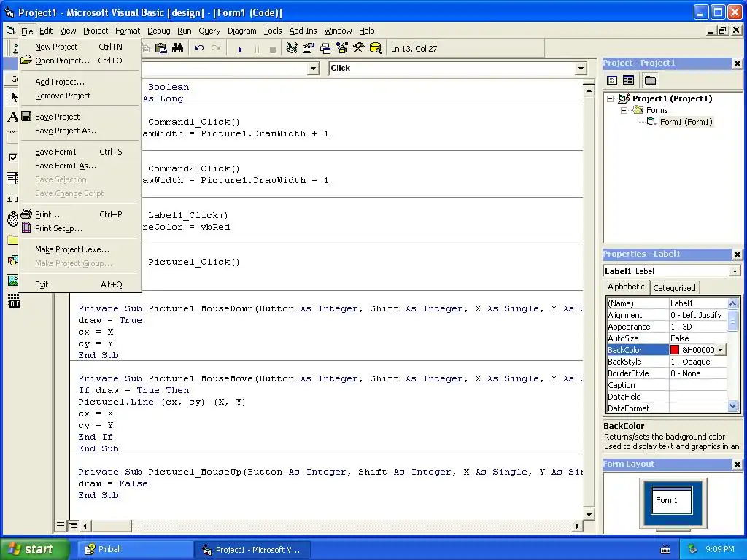Image resolution: width=747 pixels, height=560 pixels.
Task: Select the BorderStyle property row
Action: [x=667, y=373]
